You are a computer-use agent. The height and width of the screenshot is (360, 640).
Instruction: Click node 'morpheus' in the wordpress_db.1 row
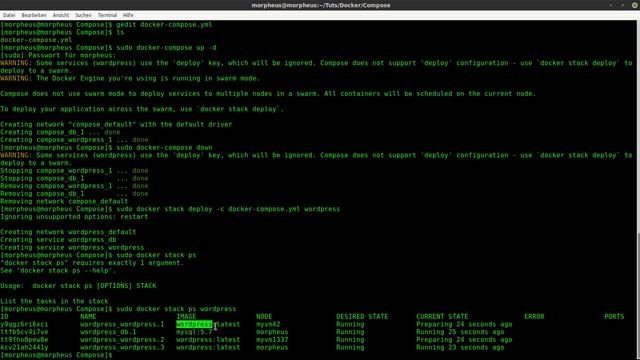tap(272, 332)
